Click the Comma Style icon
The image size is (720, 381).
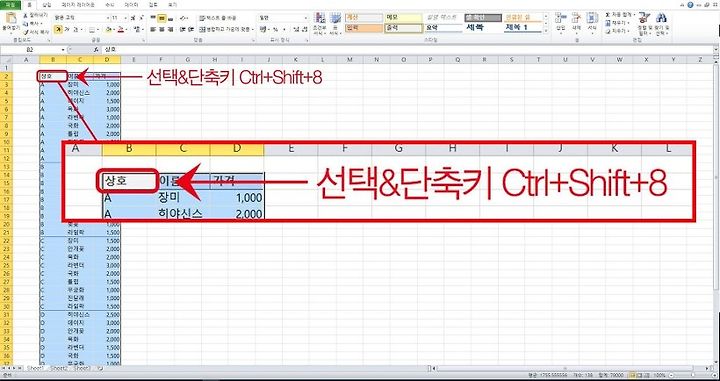point(283,29)
